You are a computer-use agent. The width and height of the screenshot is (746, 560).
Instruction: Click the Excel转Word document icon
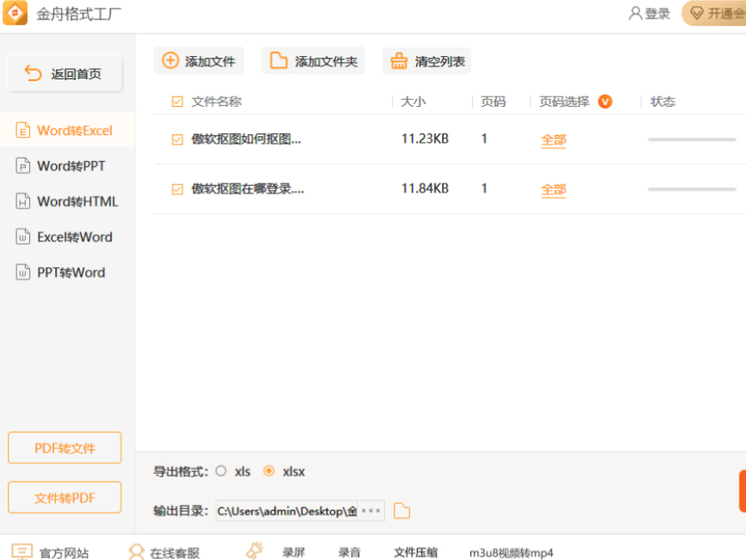coord(23,237)
